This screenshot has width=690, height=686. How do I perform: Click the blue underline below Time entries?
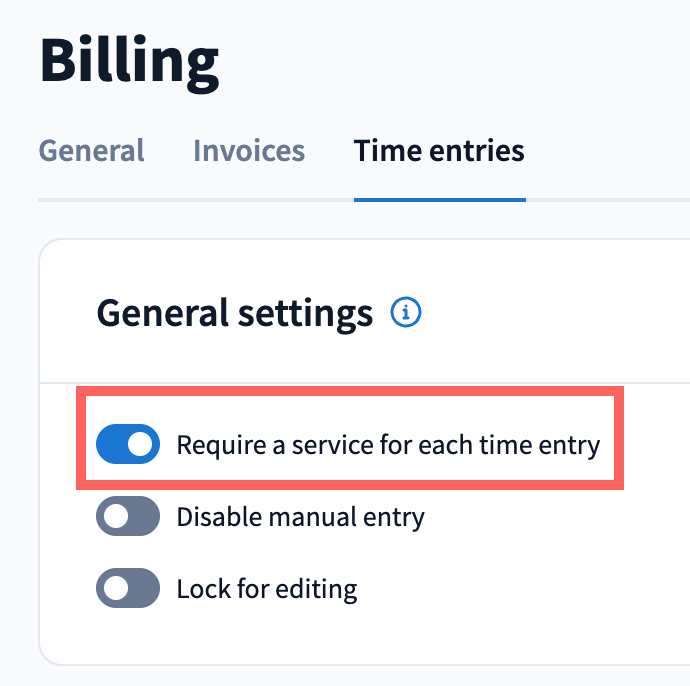click(439, 199)
